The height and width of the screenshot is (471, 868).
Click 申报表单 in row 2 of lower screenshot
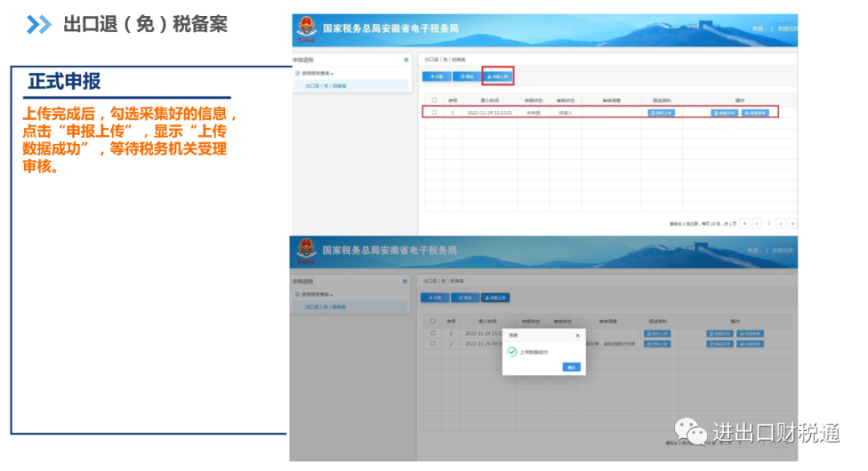tap(751, 344)
